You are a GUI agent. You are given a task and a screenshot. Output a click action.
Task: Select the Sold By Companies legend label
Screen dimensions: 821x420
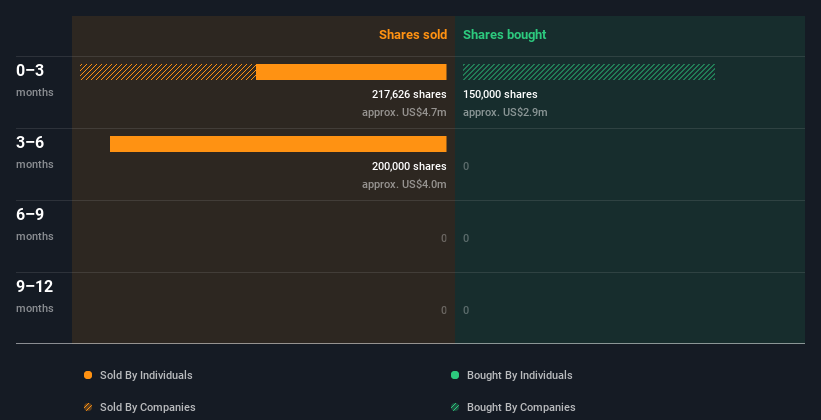[x=148, y=407]
